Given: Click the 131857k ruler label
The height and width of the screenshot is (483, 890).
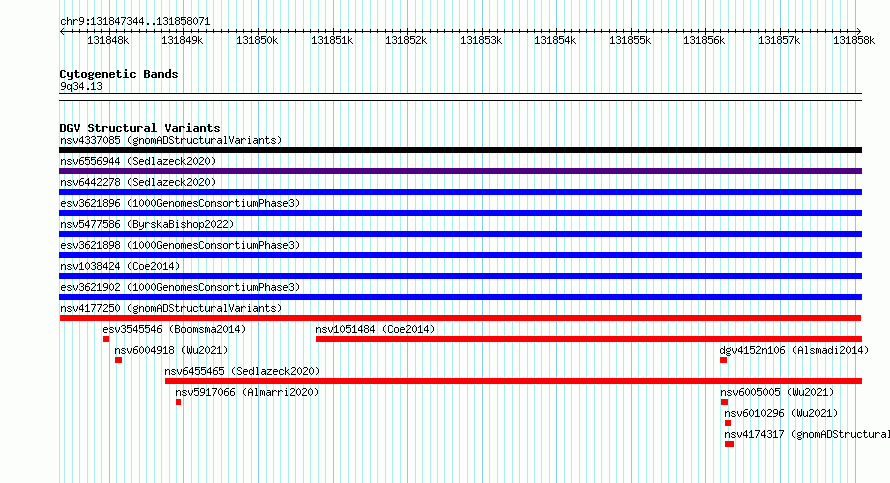Looking at the screenshot, I should [x=779, y=40].
